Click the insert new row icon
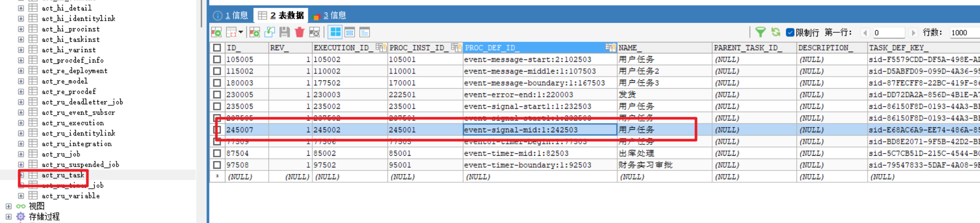The width and height of the screenshot is (980, 223). point(254,32)
